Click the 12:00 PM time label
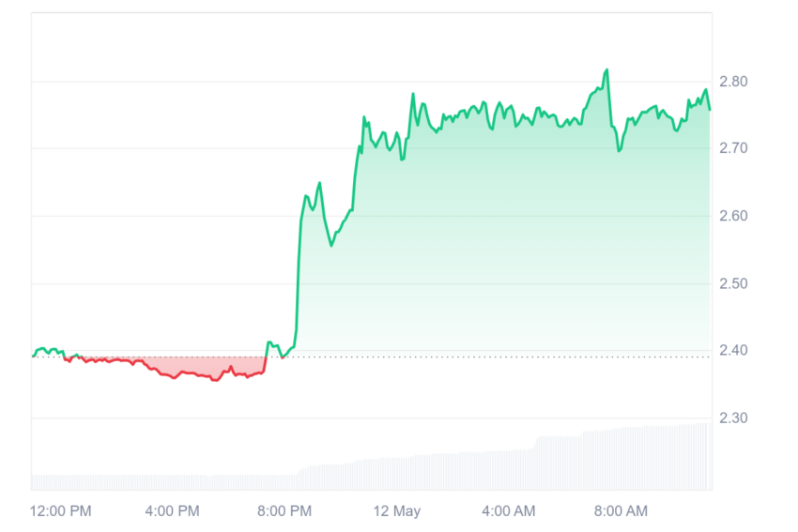The width and height of the screenshot is (798, 532). click(x=61, y=510)
